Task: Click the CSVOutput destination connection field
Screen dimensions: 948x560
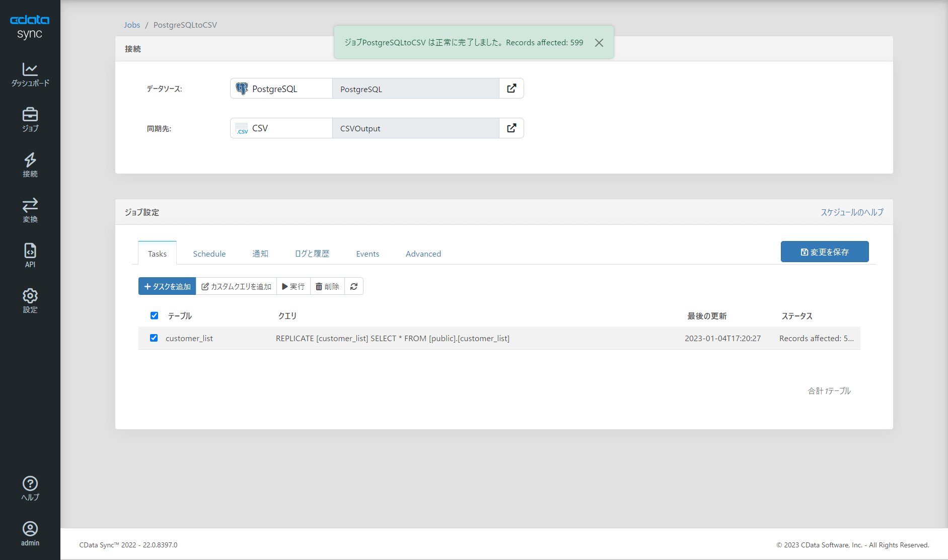Action: point(416,128)
